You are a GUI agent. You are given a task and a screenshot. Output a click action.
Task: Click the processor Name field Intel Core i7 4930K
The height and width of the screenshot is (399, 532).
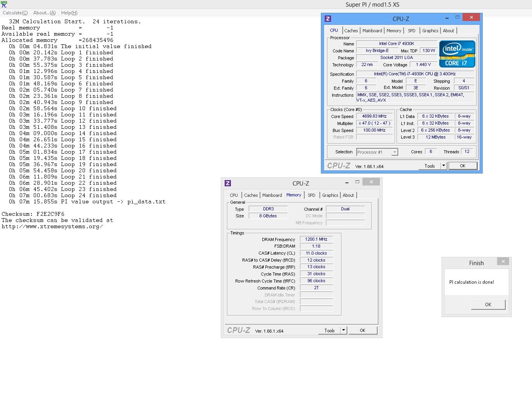pos(397,43)
